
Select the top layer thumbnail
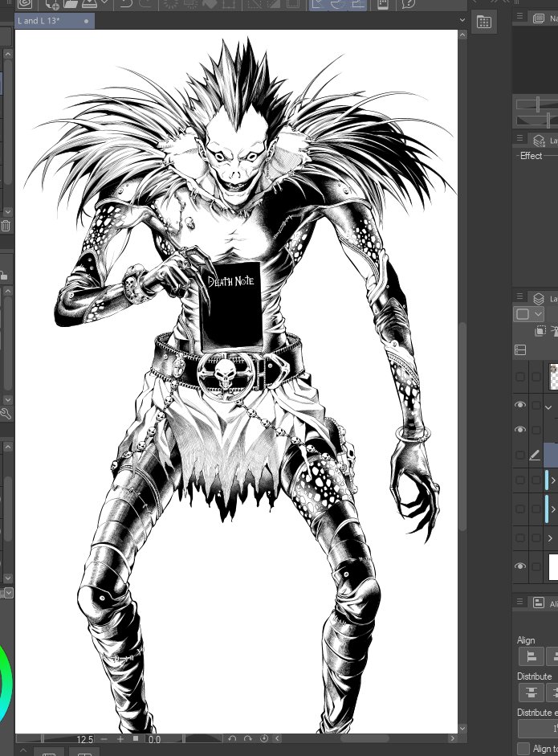[553, 377]
